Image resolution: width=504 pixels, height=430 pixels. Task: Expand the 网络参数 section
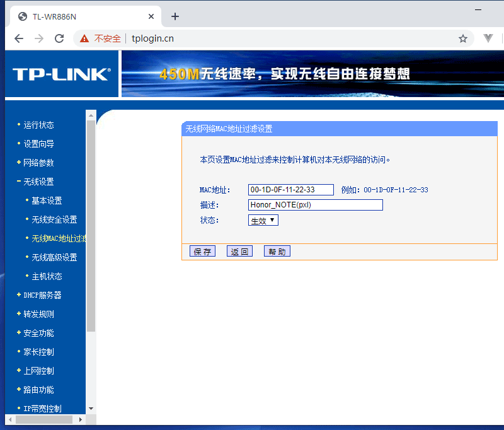38,162
